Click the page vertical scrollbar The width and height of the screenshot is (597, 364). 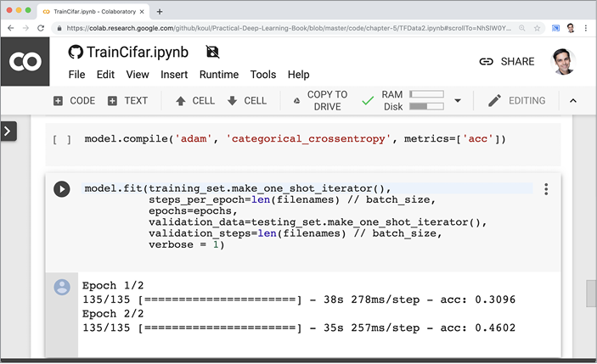pyautogui.click(x=591, y=293)
